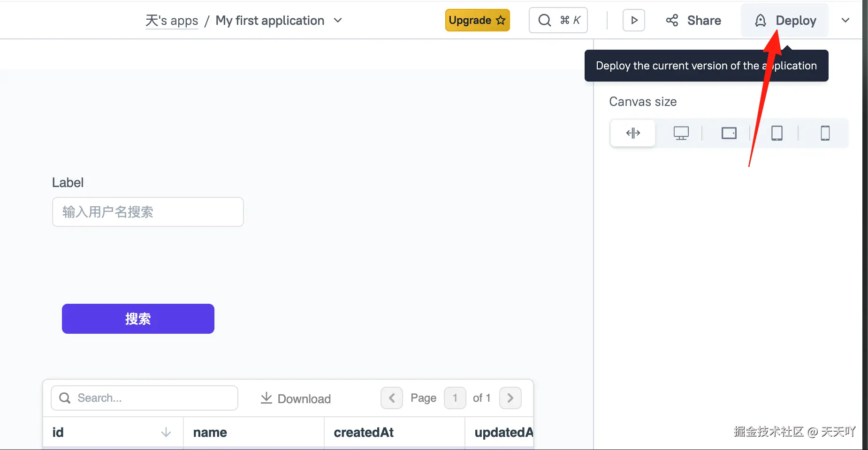Expand the arrow next to Deploy
This screenshot has width=868, height=450.
845,21
